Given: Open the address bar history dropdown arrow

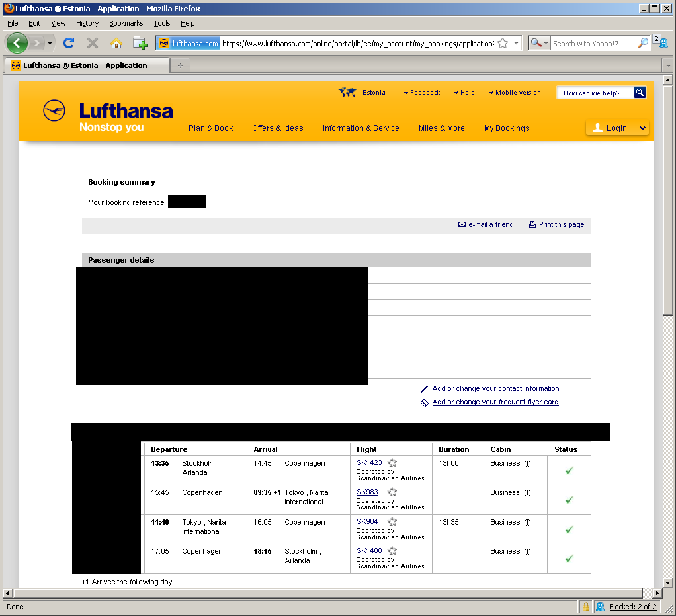Looking at the screenshot, I should pos(516,43).
